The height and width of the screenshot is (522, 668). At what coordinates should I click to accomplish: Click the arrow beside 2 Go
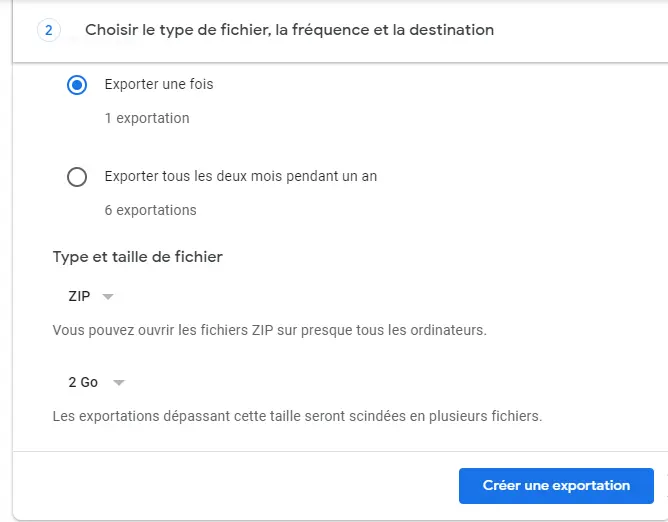118,383
